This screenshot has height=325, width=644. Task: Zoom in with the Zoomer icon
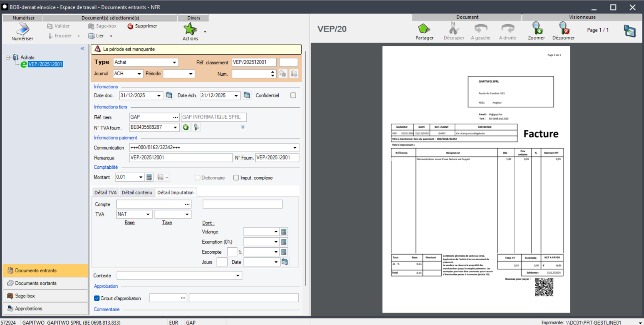536,29
